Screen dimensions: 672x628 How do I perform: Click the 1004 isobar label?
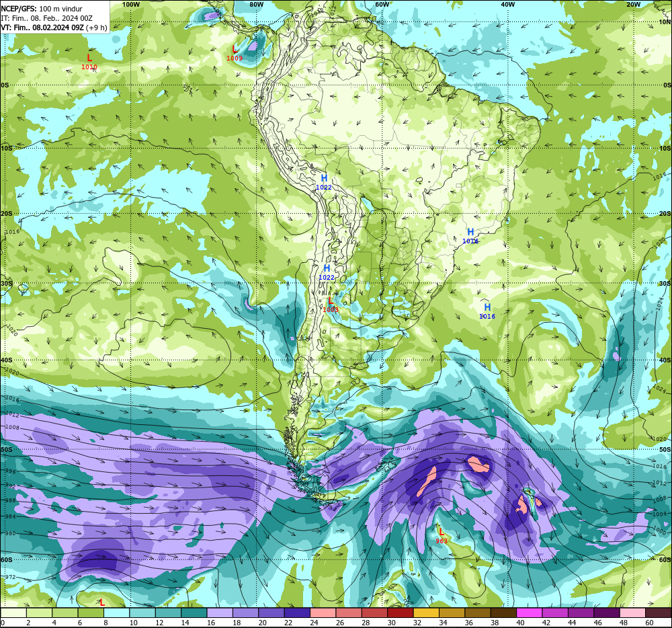(660, 514)
